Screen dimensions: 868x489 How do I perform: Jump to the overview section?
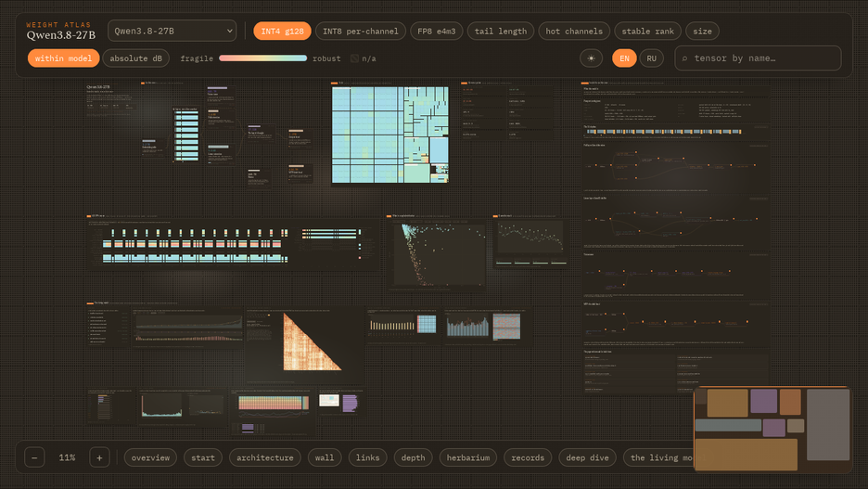150,457
